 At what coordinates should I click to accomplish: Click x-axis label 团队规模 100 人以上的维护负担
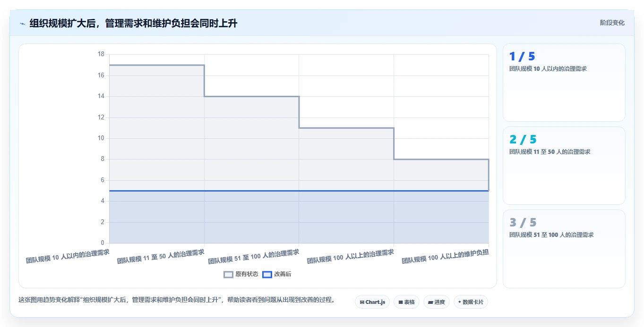(x=445, y=256)
